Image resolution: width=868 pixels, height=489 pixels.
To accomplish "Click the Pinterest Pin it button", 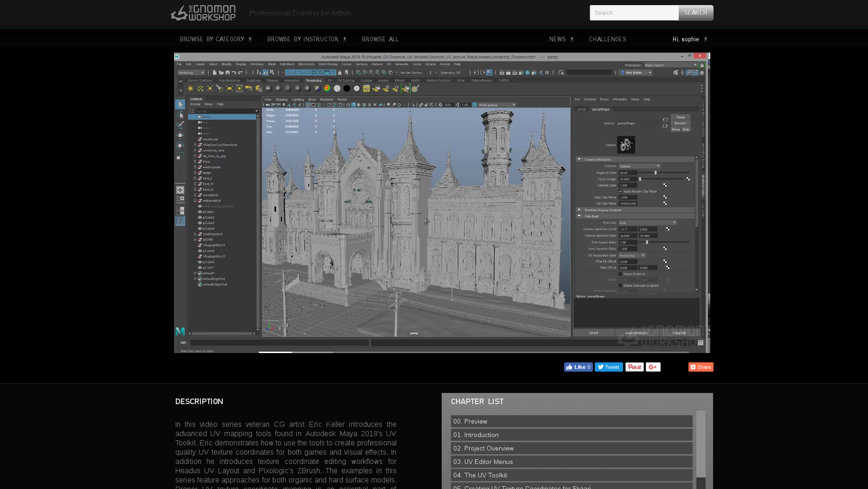I will pyautogui.click(x=634, y=367).
